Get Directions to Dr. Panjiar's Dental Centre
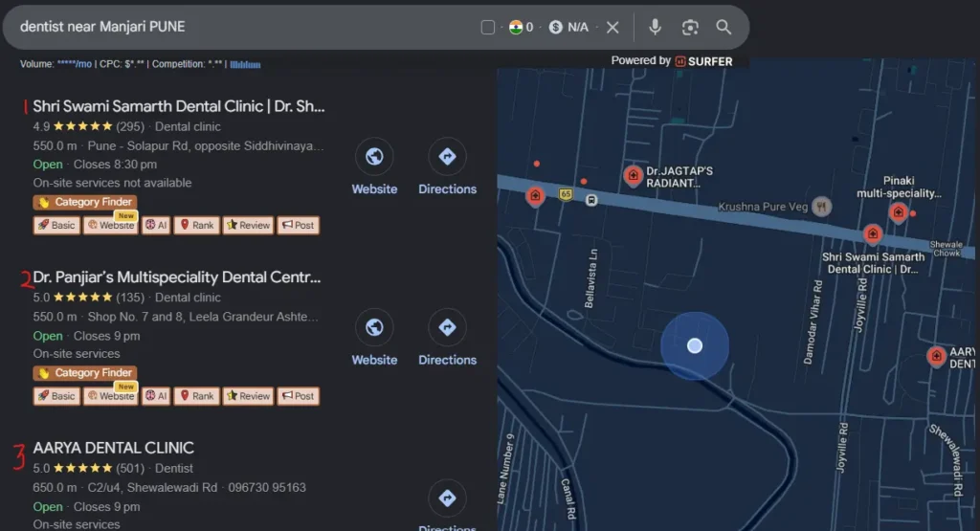The width and height of the screenshot is (980, 531). pyautogui.click(x=448, y=338)
